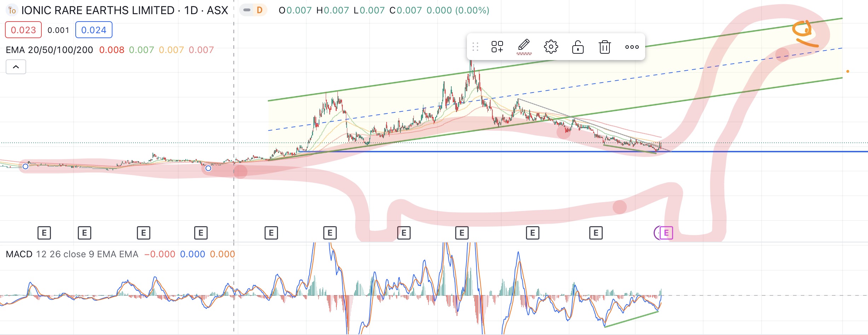Click the grey pill toggle beside D badge
The height and width of the screenshot is (335, 868).
247,10
